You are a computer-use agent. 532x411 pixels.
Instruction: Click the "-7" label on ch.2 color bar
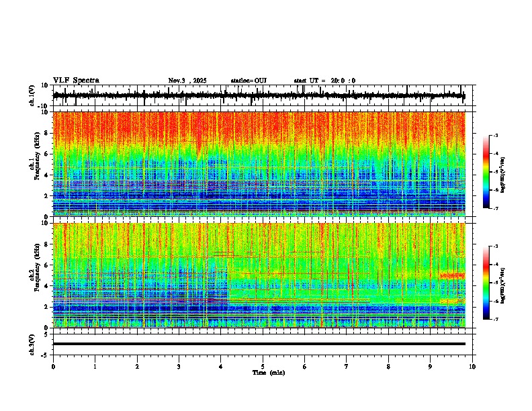(x=495, y=319)
